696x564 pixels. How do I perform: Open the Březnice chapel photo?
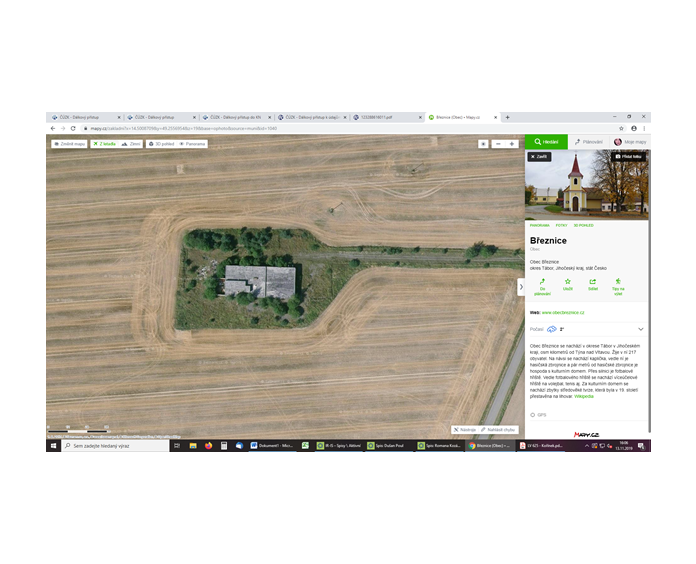point(587,185)
